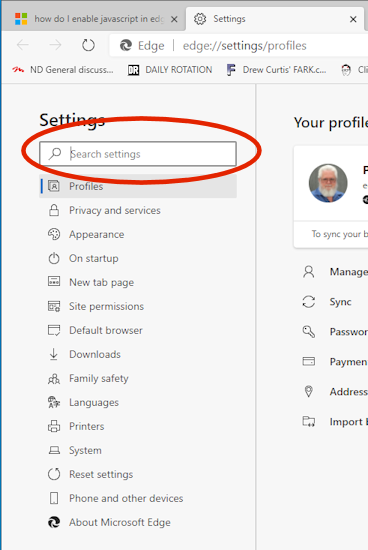The width and height of the screenshot is (368, 550).
Task: Close the javascript search tab
Action: tap(174, 19)
